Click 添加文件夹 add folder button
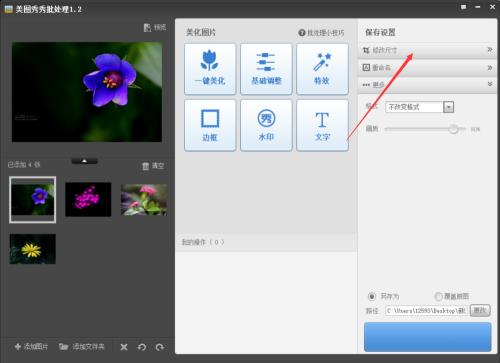This screenshot has height=363, width=500. (82, 347)
